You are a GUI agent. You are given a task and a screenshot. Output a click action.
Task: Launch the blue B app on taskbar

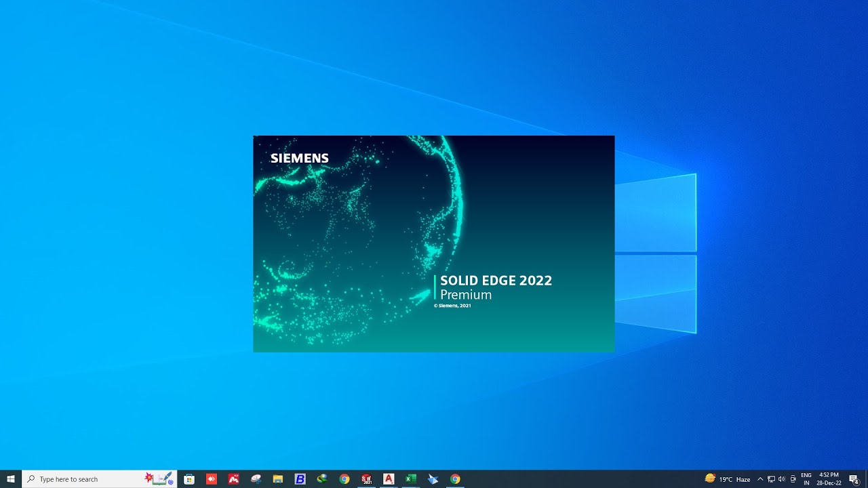300,479
